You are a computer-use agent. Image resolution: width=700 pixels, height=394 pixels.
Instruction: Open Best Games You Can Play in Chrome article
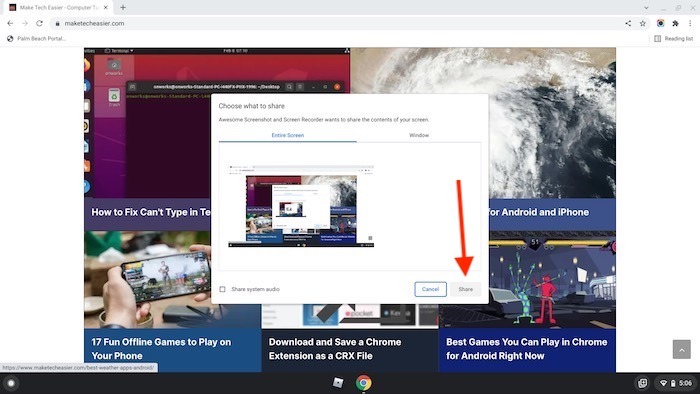[x=526, y=349]
